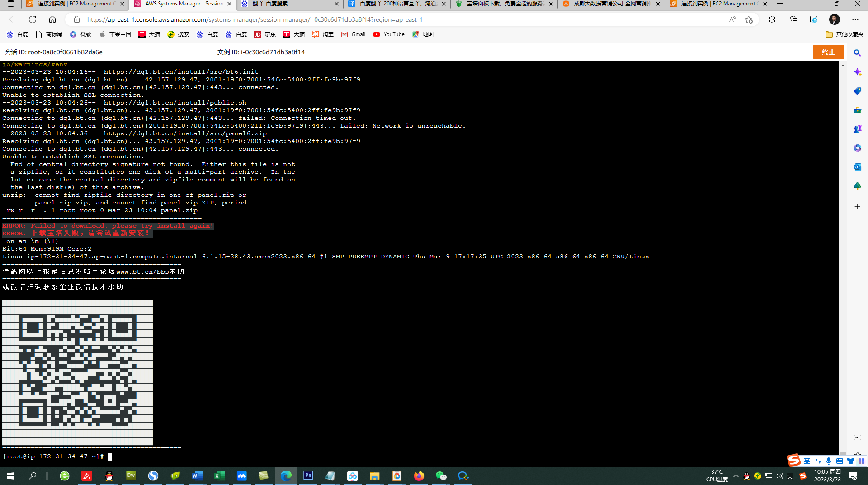Open Windows taskbar search

pos(33,476)
